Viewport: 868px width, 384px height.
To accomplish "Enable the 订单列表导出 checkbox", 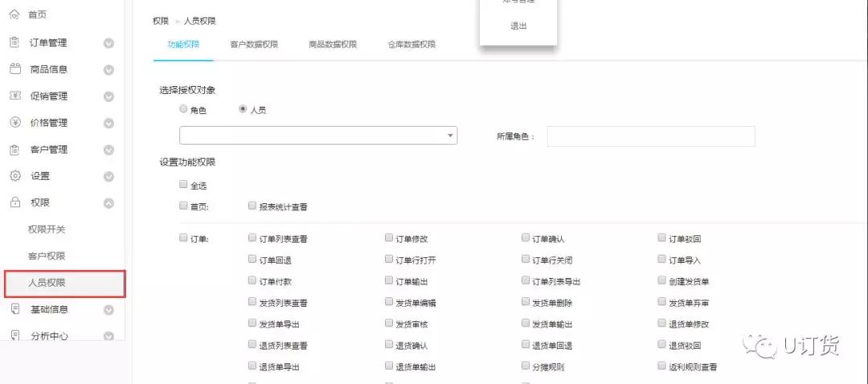I will coord(526,280).
